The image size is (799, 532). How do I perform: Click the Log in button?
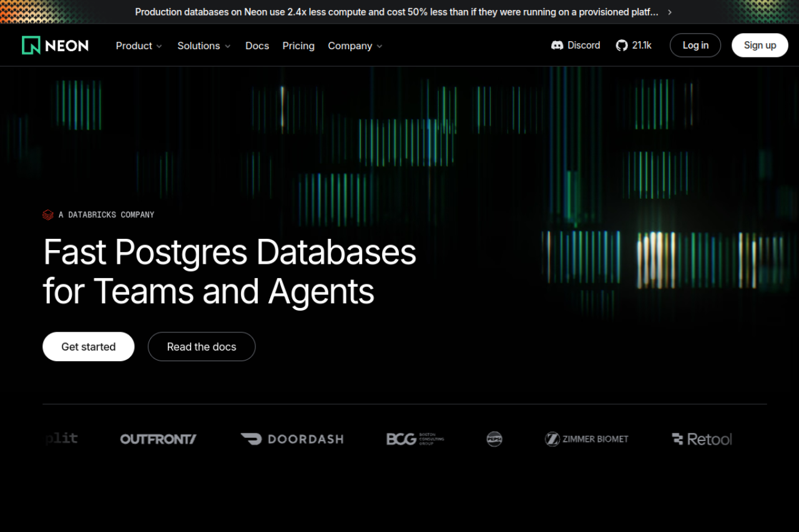click(695, 46)
